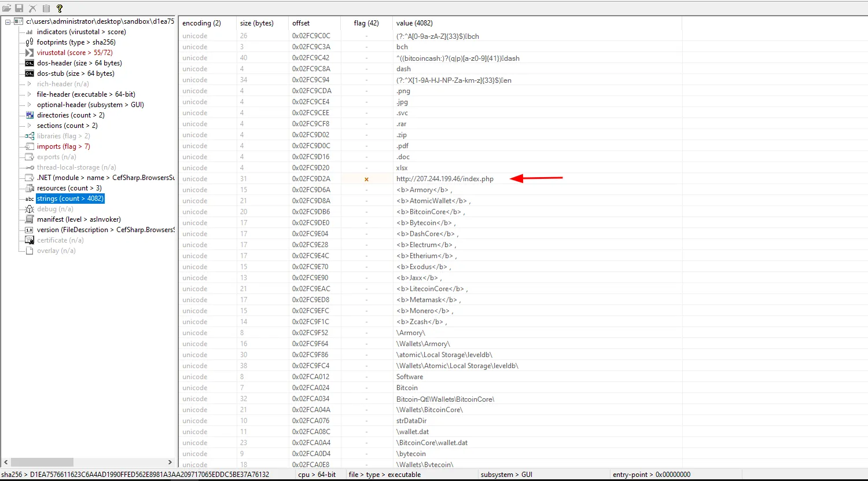The width and height of the screenshot is (868, 481).
Task: Click the footprints icon in the tree
Action: [x=30, y=42]
